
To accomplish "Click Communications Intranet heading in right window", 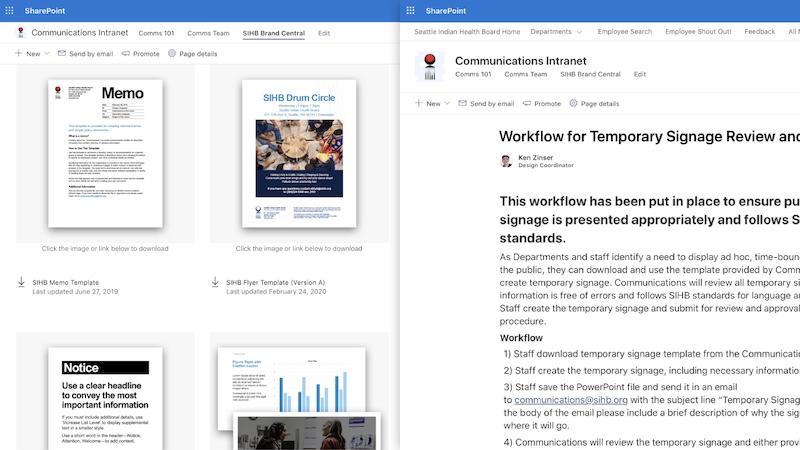I will [520, 61].
